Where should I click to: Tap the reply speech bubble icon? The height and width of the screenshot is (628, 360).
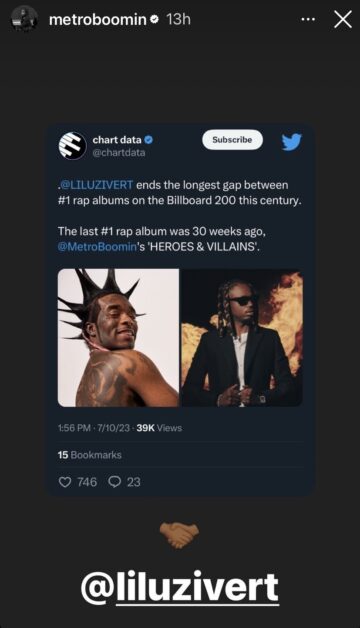pyautogui.click(x=115, y=482)
